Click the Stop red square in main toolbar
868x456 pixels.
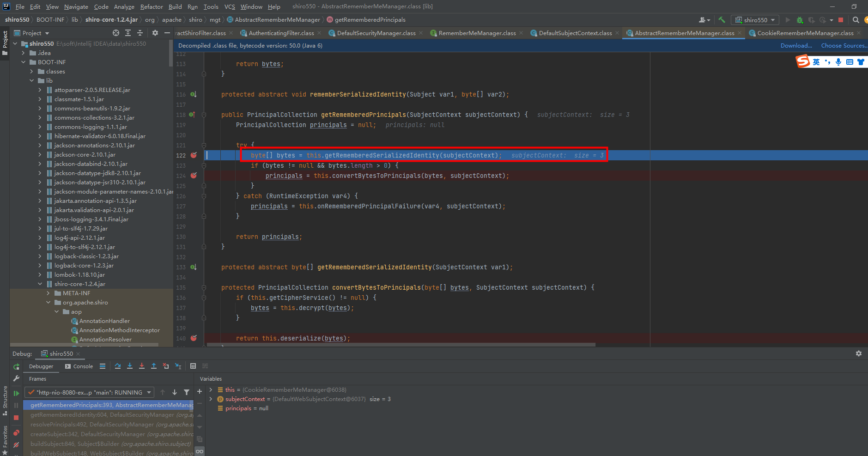pyautogui.click(x=841, y=20)
